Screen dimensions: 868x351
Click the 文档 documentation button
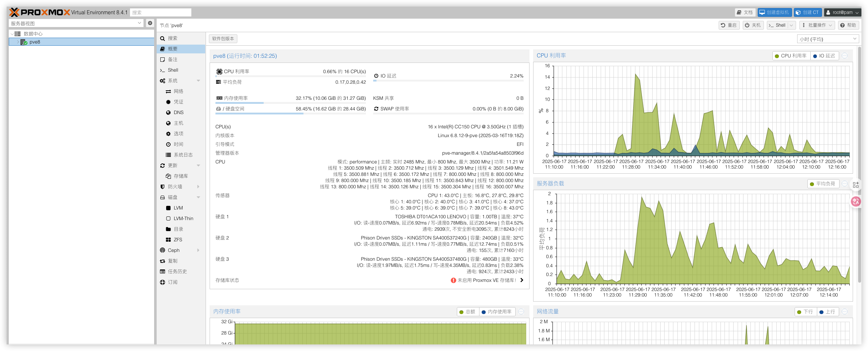coord(745,12)
